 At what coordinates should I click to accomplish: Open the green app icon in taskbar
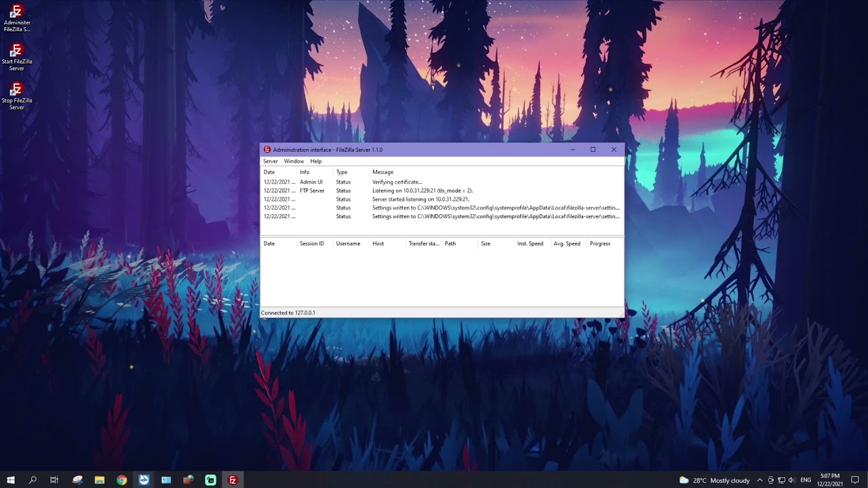[x=211, y=480]
